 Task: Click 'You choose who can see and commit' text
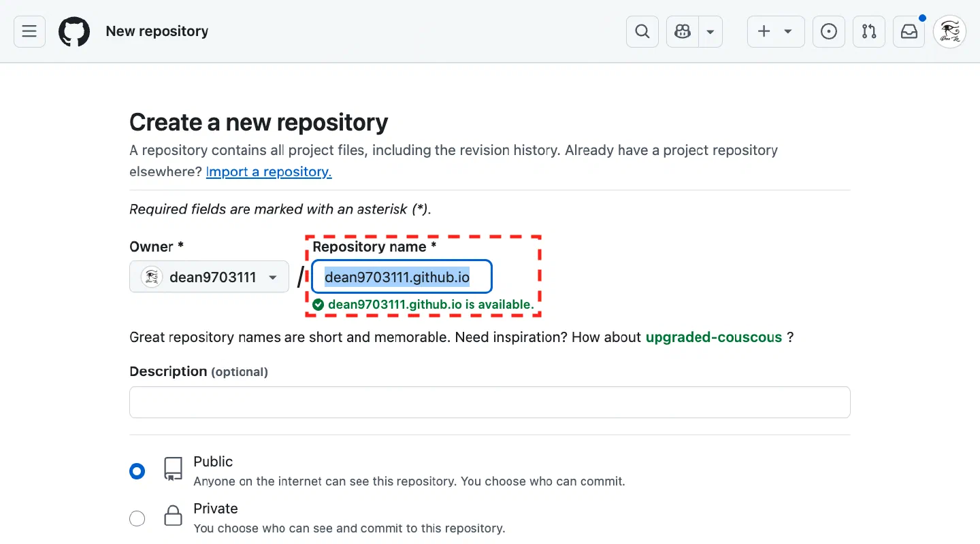349,528
